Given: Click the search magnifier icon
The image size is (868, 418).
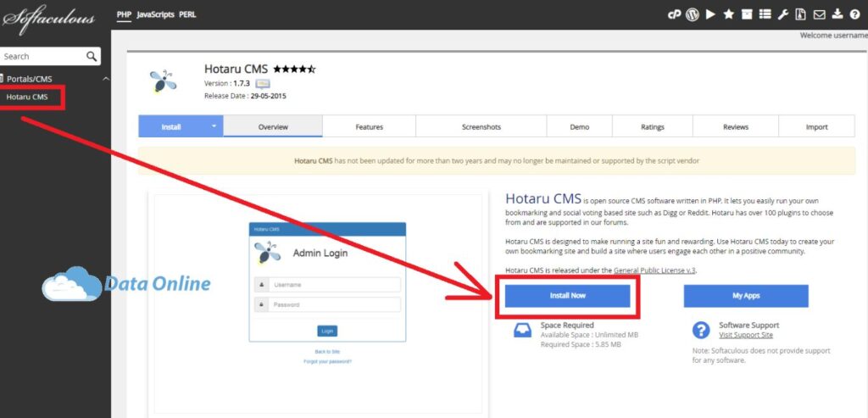Looking at the screenshot, I should click(92, 56).
